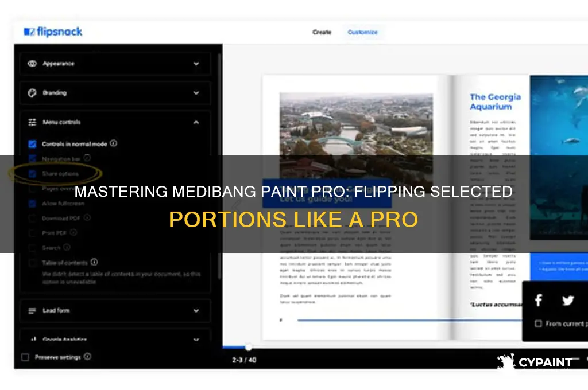Toggle the Search checkbox
Screen dimensions: 588x390
pos(32,248)
